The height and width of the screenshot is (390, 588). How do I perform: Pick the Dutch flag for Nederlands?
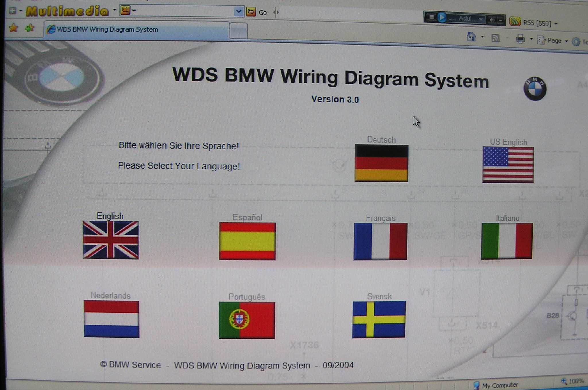[111, 319]
